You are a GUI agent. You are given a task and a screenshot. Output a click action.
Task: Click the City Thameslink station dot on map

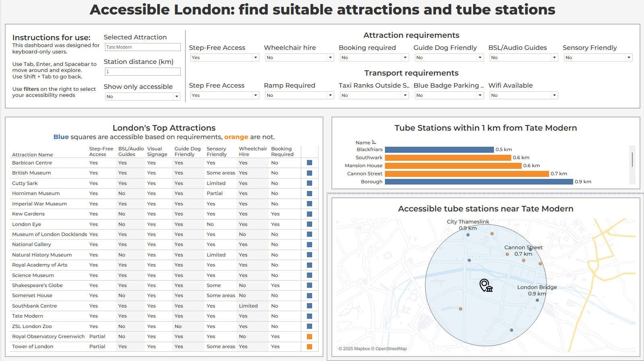coord(468,235)
